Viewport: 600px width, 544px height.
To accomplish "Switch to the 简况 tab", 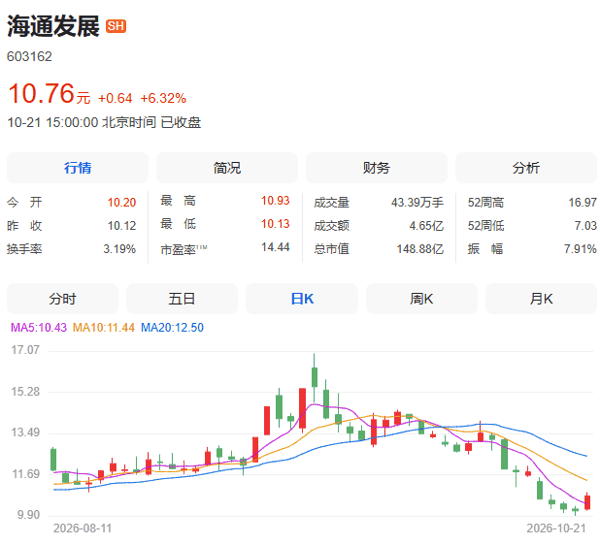I will pos(227,168).
